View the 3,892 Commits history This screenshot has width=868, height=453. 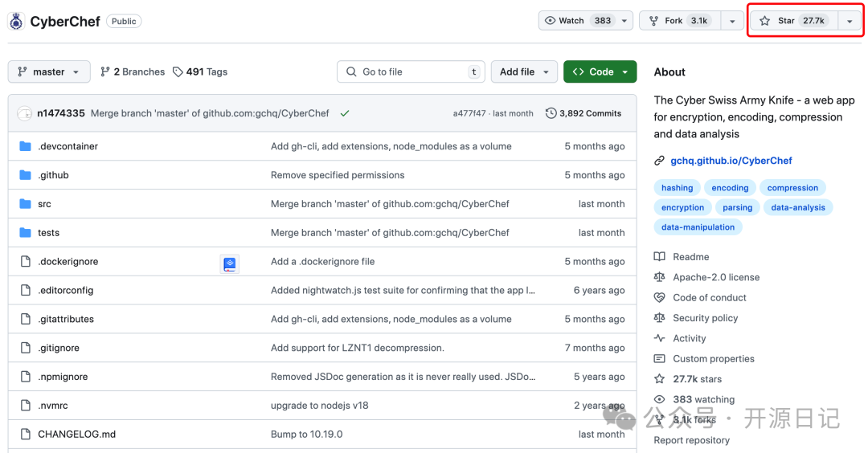click(583, 113)
